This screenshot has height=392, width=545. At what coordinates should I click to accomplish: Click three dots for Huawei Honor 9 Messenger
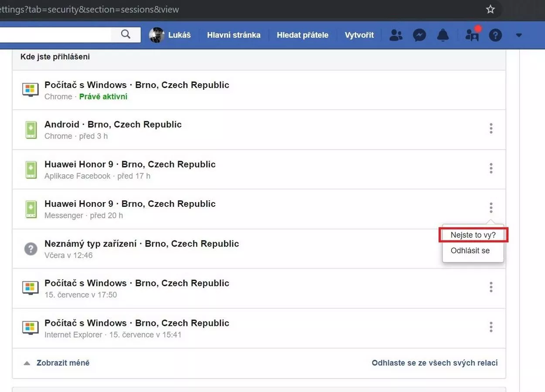(x=491, y=208)
